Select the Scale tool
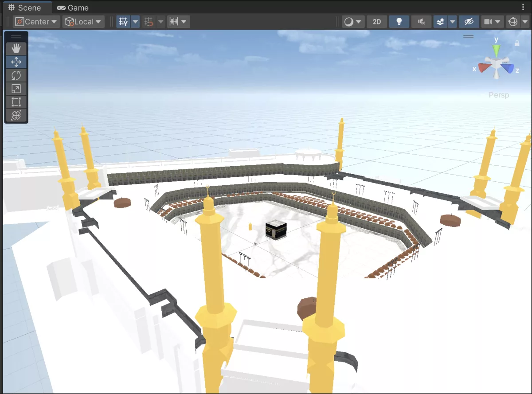This screenshot has height=394, width=532. 16,89
